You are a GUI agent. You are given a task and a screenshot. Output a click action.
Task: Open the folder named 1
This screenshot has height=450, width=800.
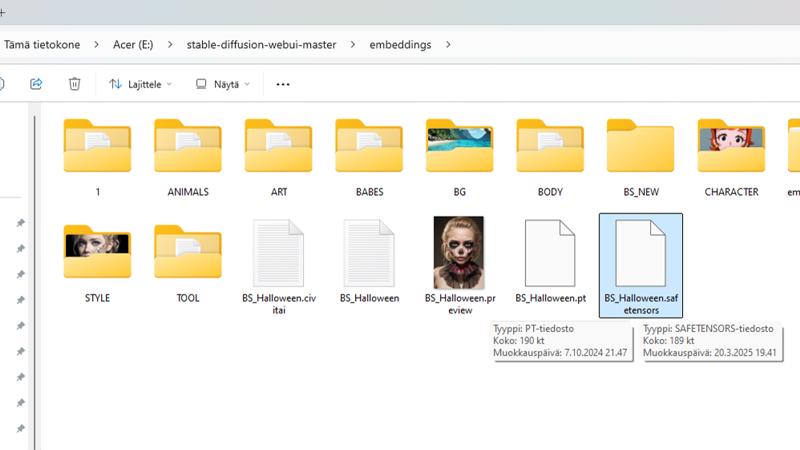point(97,146)
